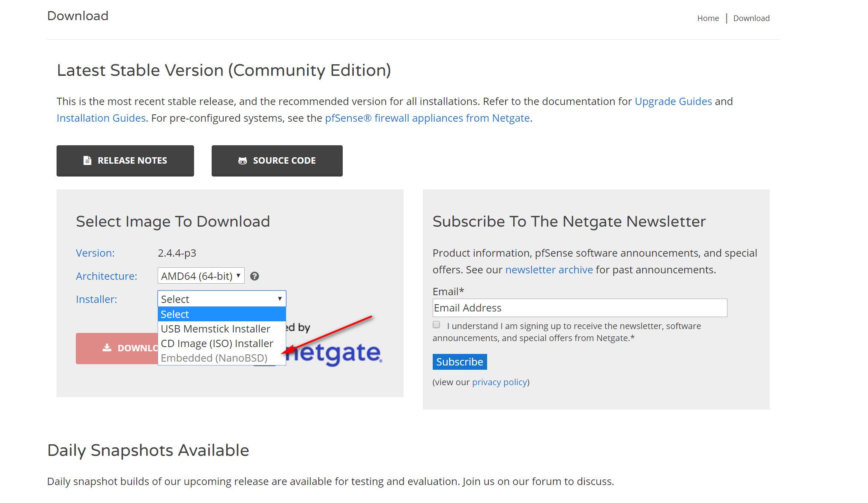This screenshot has height=503, width=868.
Task: Choose USB Memstick Installer option
Action: point(216,329)
